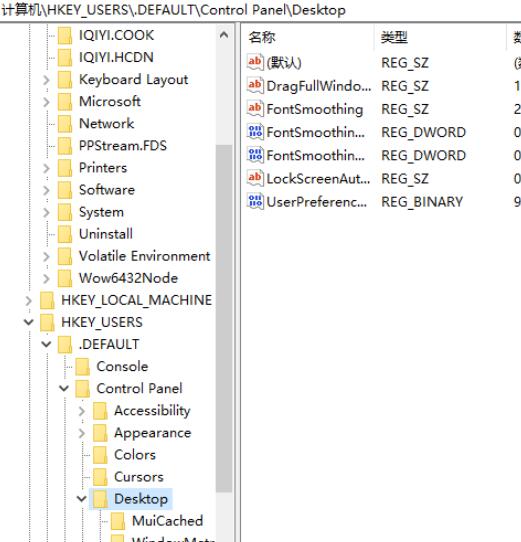Click the string icon of (默认) value

[255, 63]
